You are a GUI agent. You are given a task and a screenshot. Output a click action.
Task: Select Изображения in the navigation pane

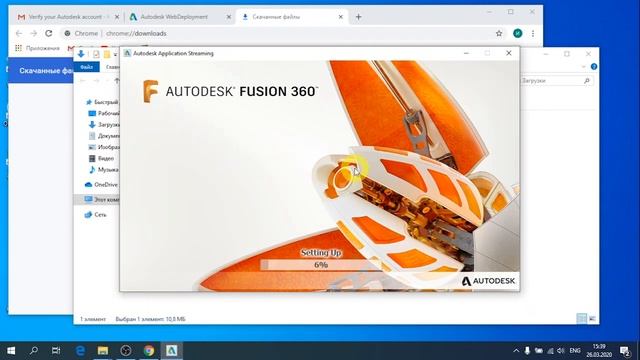[104, 147]
